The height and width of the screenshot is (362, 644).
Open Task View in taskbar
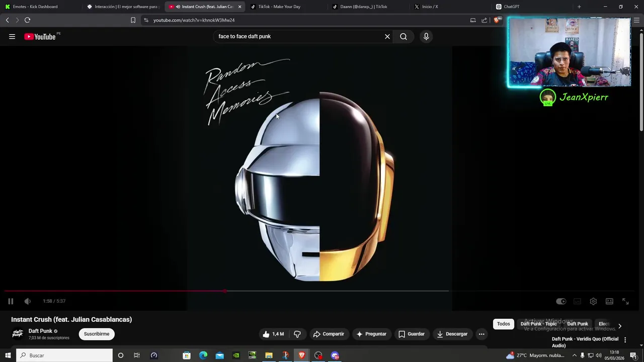click(x=136, y=355)
